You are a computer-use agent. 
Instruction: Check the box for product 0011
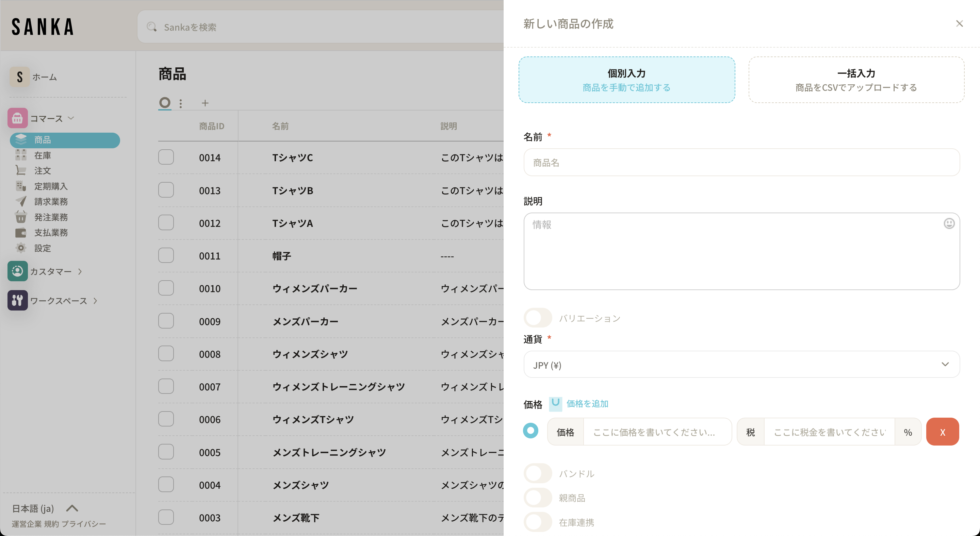[x=166, y=255]
